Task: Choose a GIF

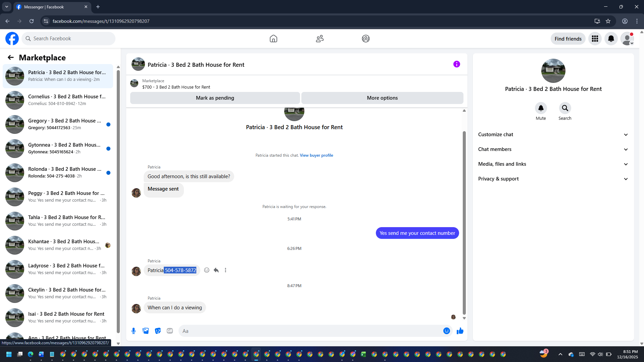Action: (x=170, y=331)
